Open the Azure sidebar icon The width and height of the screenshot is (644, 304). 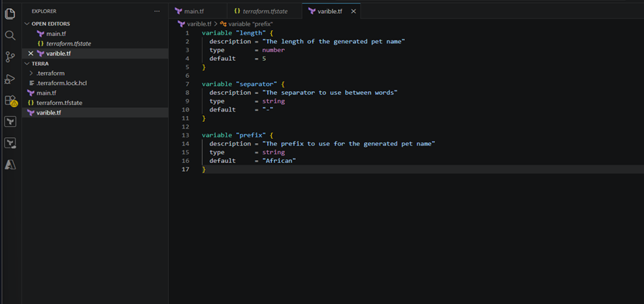(10, 164)
